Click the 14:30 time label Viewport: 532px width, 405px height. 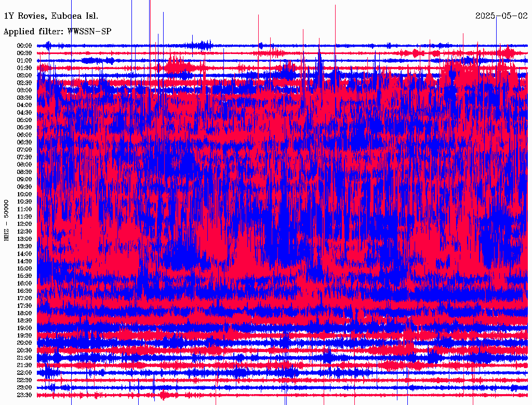point(24,261)
